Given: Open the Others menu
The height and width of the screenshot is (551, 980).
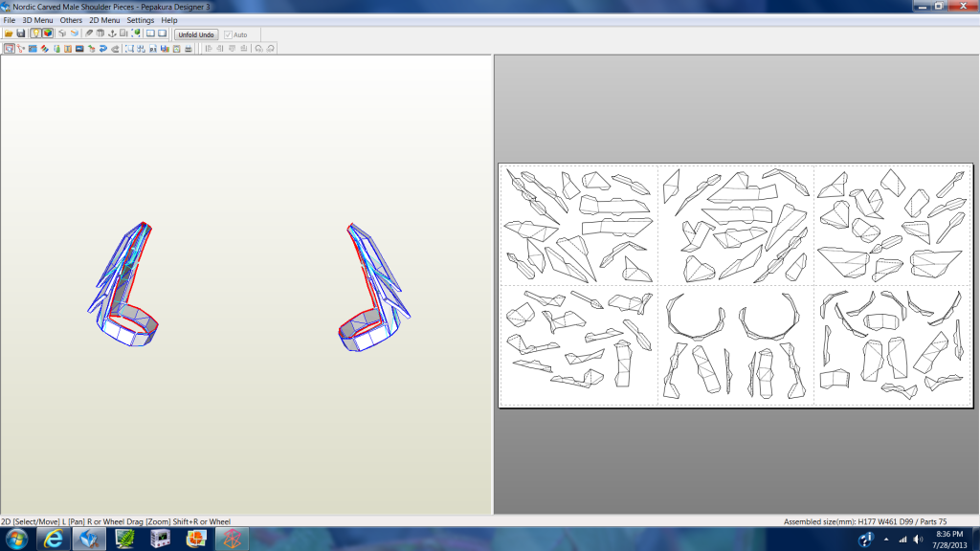Looking at the screenshot, I should coord(71,20).
